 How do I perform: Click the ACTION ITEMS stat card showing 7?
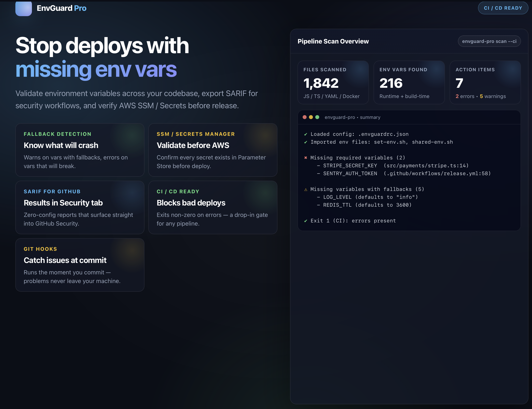click(x=485, y=83)
